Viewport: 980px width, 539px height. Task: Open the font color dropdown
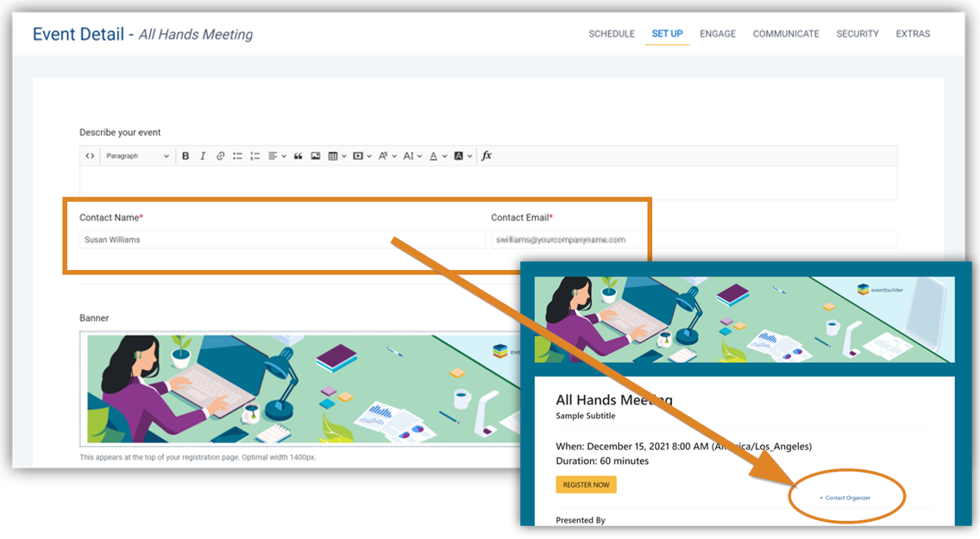tap(437, 156)
